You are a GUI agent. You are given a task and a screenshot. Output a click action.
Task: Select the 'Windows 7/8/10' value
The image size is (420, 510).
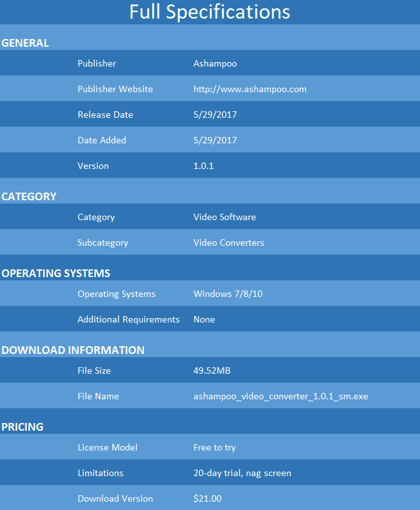(228, 294)
